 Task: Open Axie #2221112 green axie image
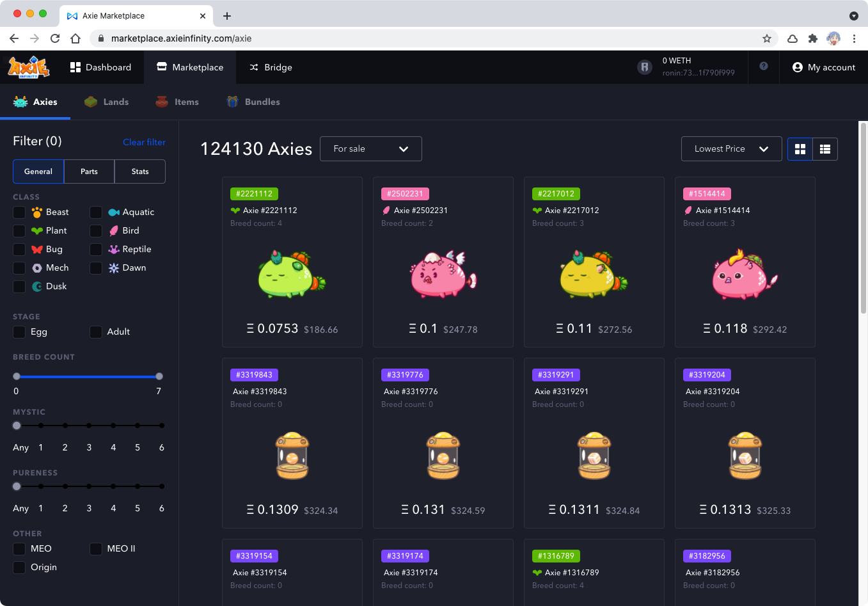(292, 275)
